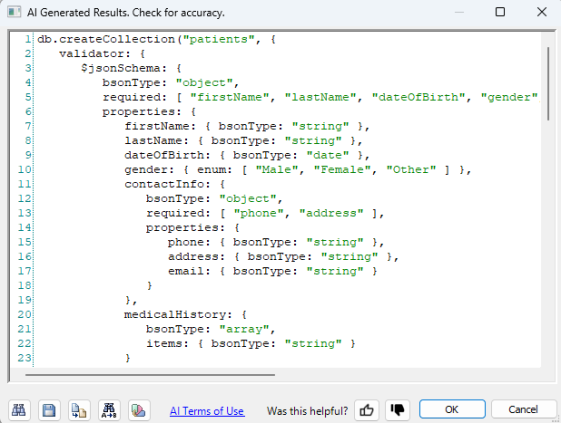561x423 pixels.
Task: Click line number 14 in the gutter
Action: coord(25,227)
